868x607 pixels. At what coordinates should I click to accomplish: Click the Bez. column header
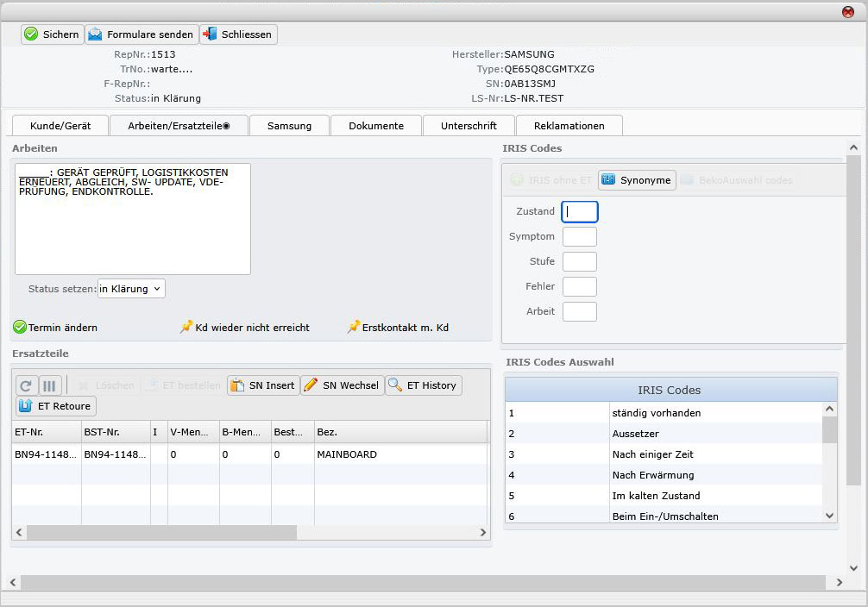401,432
